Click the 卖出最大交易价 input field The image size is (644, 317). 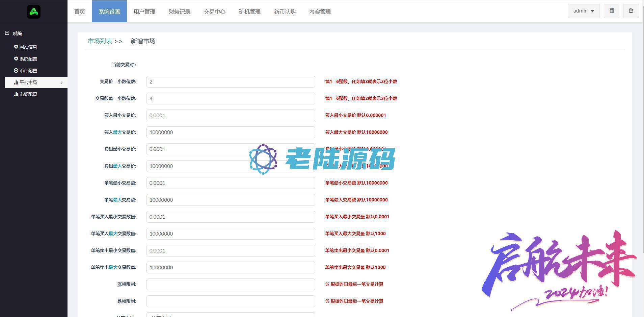coord(231,166)
